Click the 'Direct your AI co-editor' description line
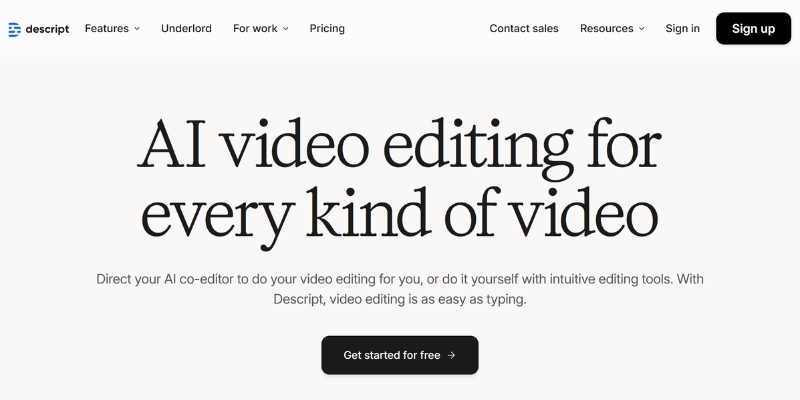This screenshot has width=800, height=400. pos(399,279)
